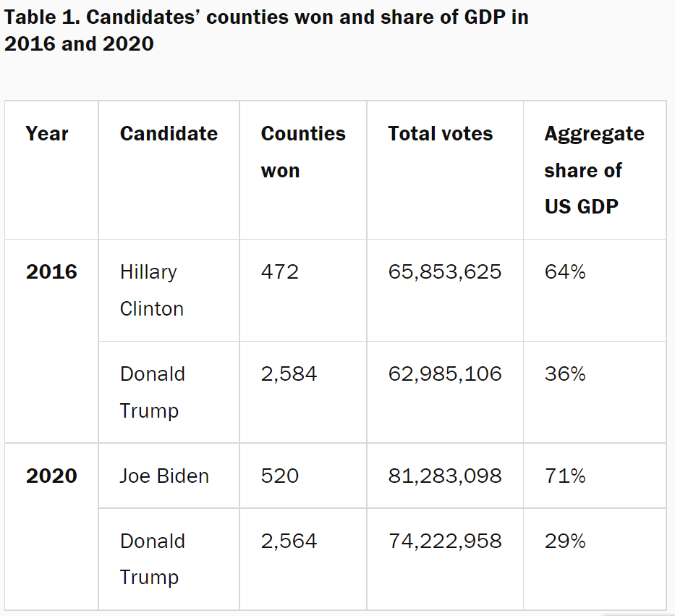This screenshot has height=616, width=675.
Task: Click the Counties won column header
Action: coord(302,152)
